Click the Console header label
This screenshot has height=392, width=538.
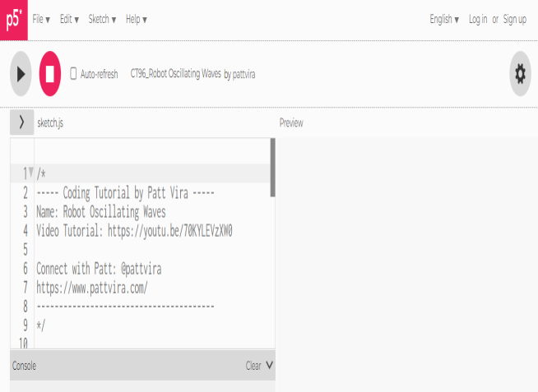coord(24,366)
